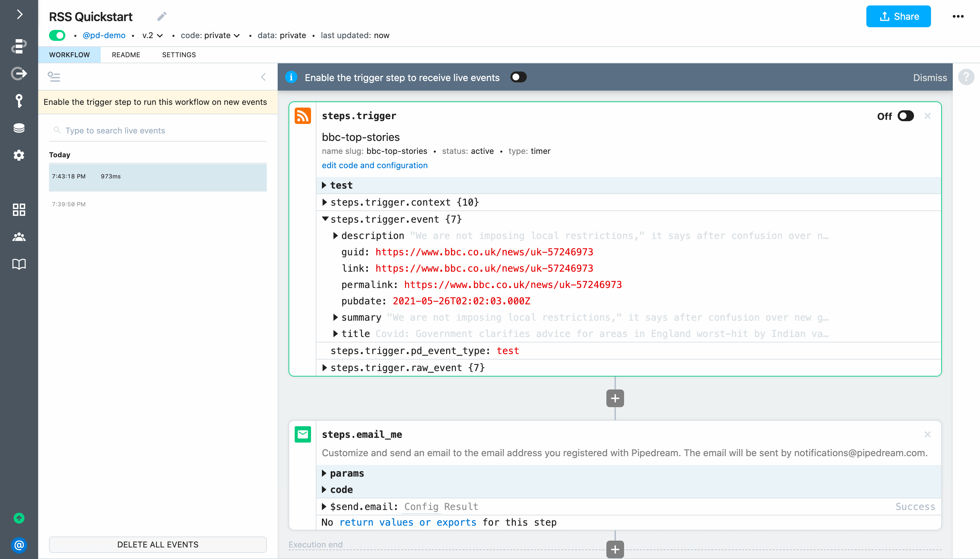Click the plus icon below trigger step
The height and width of the screenshot is (559, 980).
click(x=615, y=398)
